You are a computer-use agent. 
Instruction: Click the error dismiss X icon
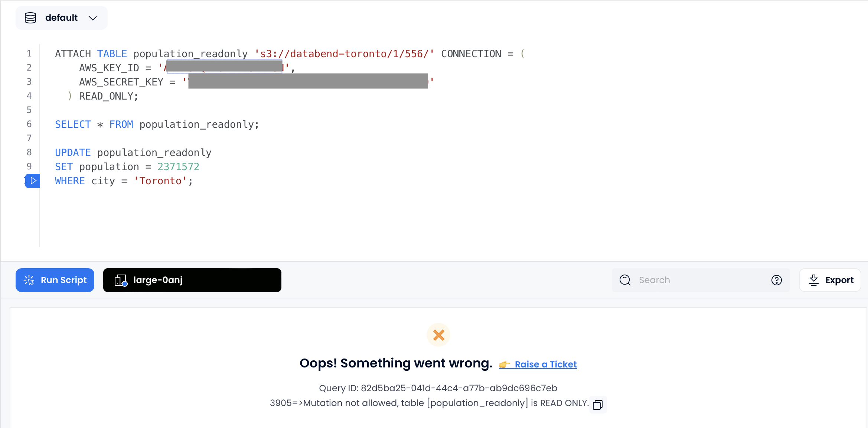(438, 335)
